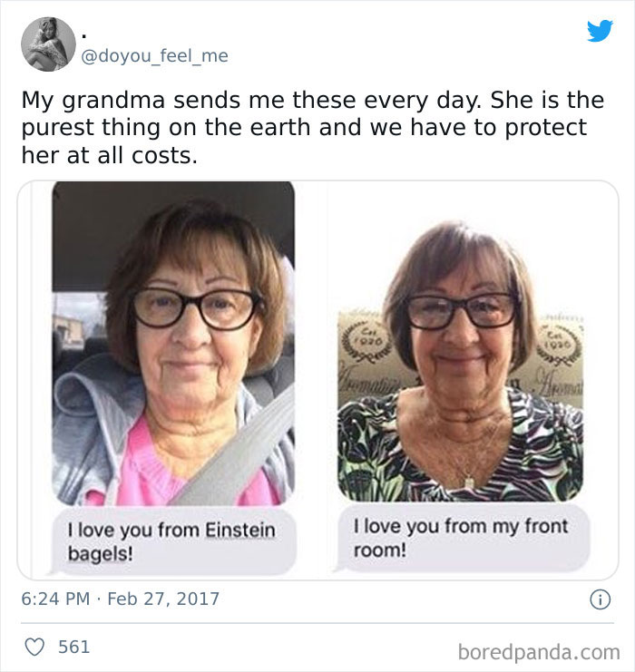Image resolution: width=635 pixels, height=672 pixels.
Task: Open the author's profile avatar
Action: pyautogui.click(x=47, y=44)
